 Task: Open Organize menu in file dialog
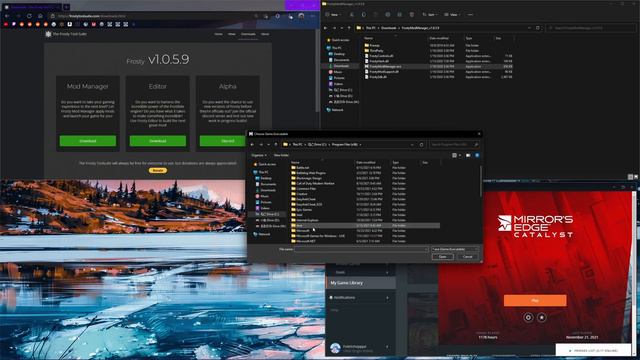tap(259, 156)
